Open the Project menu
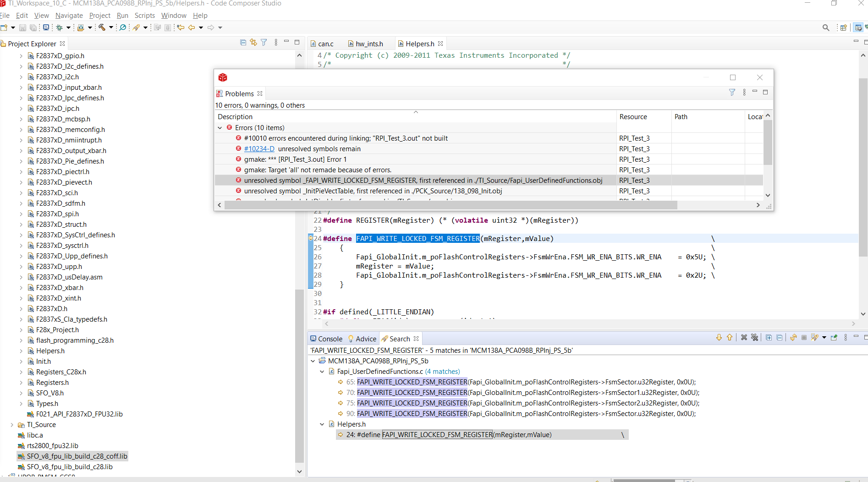 click(x=99, y=16)
